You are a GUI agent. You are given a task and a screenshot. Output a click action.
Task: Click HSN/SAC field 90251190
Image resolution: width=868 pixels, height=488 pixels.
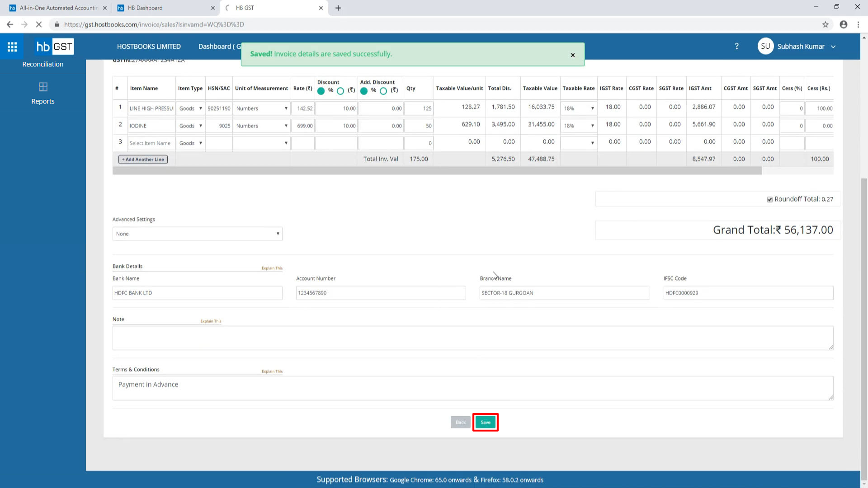[219, 108]
